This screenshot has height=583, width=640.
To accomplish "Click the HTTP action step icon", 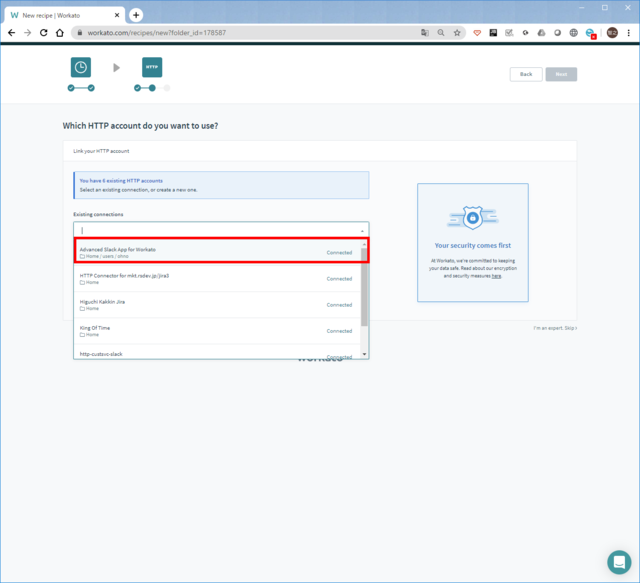I will coord(152,67).
